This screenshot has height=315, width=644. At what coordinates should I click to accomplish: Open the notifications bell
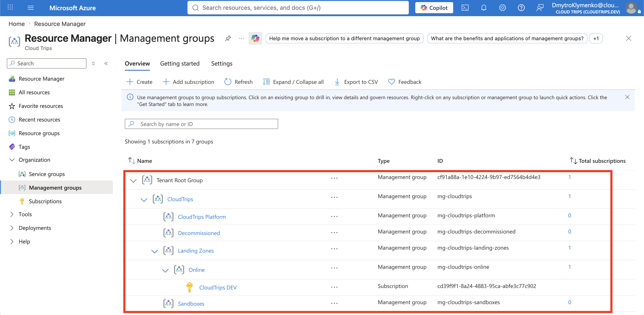click(x=483, y=8)
